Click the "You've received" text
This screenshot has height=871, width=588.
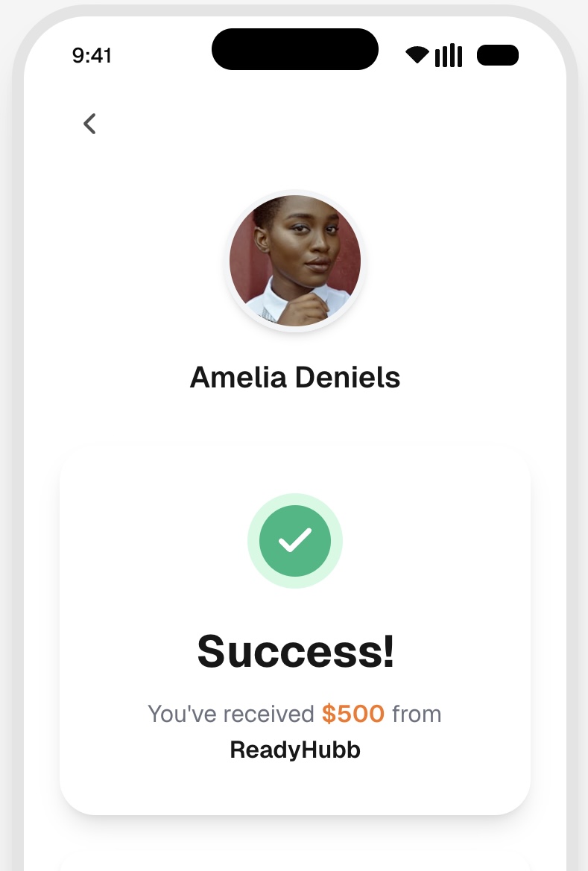pyautogui.click(x=231, y=714)
